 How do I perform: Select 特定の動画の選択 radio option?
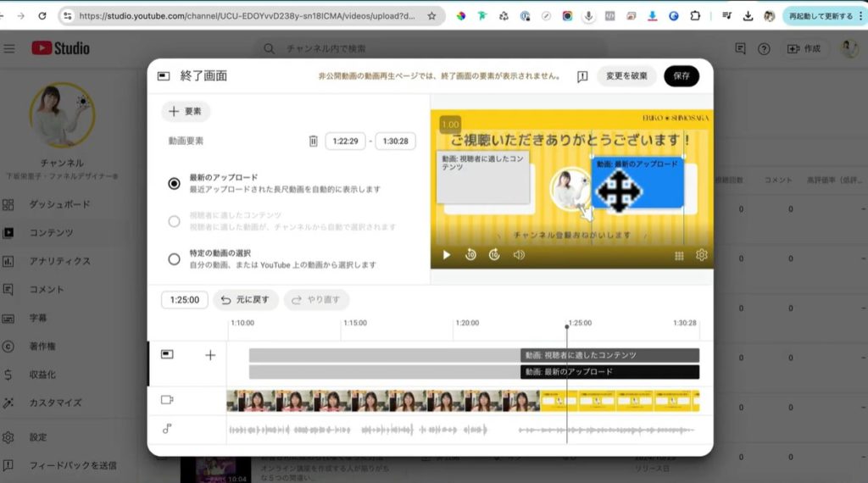coord(174,258)
